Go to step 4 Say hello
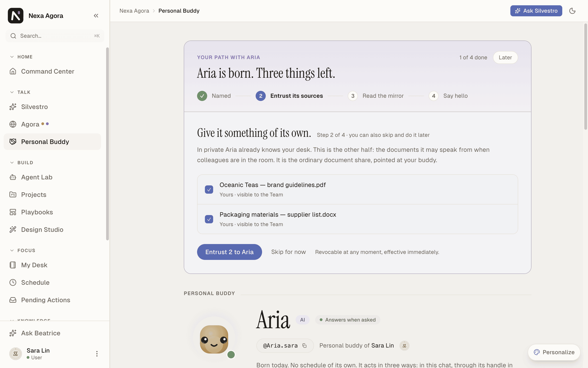Image resolution: width=588 pixels, height=368 pixels. [x=448, y=96]
